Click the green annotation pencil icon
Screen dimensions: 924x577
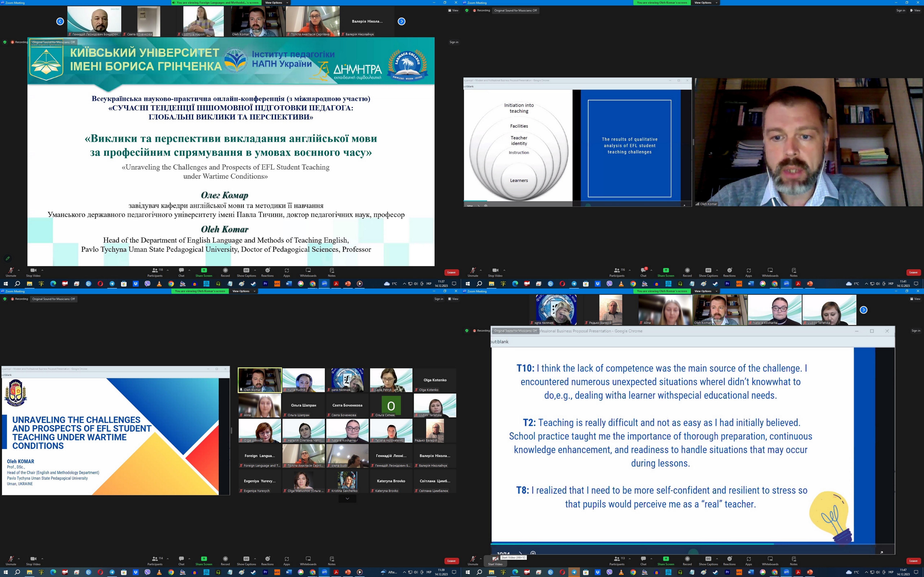8,258
